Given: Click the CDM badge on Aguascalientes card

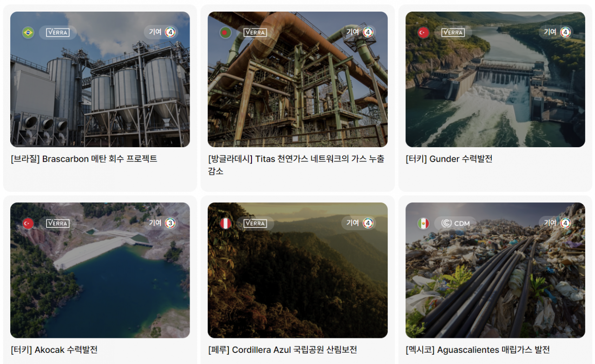Looking at the screenshot, I should coord(456,223).
